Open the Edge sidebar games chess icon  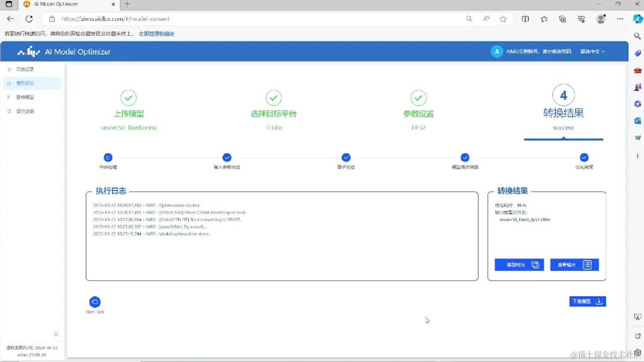click(x=637, y=87)
